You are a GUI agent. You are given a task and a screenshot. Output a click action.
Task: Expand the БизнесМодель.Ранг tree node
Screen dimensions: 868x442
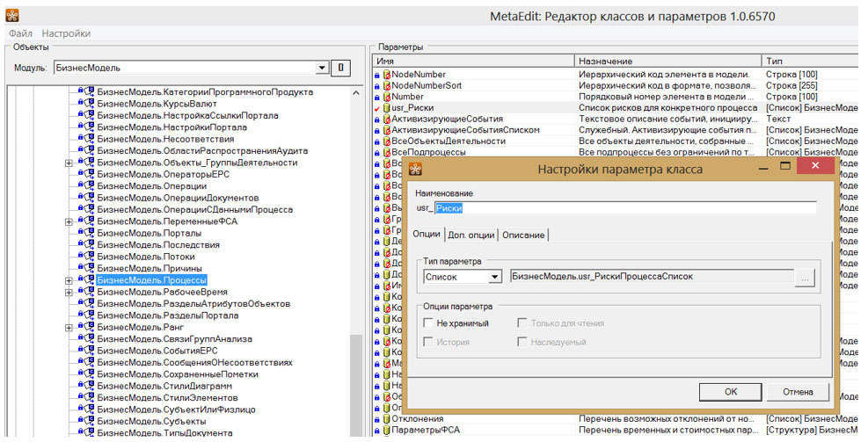point(69,328)
